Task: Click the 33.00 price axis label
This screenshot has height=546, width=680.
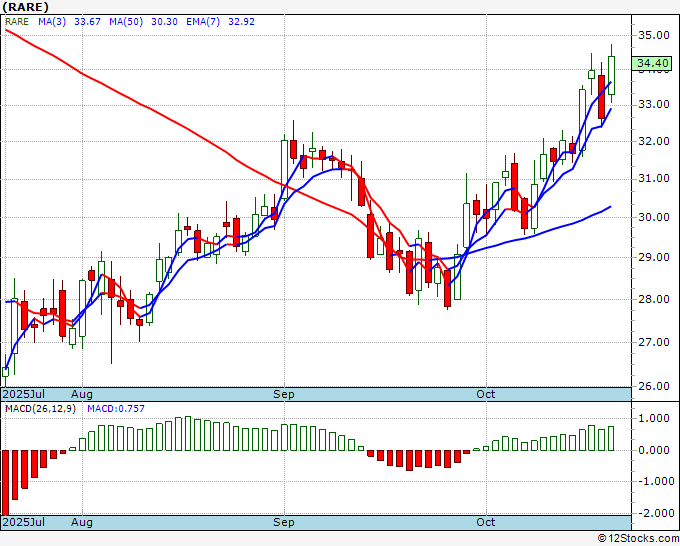Action: click(x=654, y=105)
